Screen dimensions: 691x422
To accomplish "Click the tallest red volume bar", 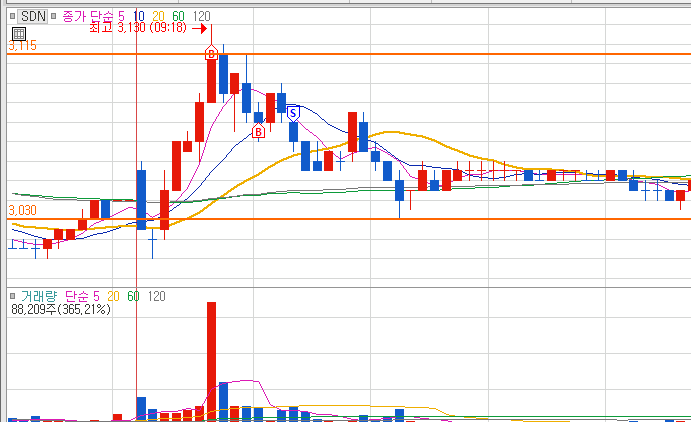I will pyautogui.click(x=211, y=361).
